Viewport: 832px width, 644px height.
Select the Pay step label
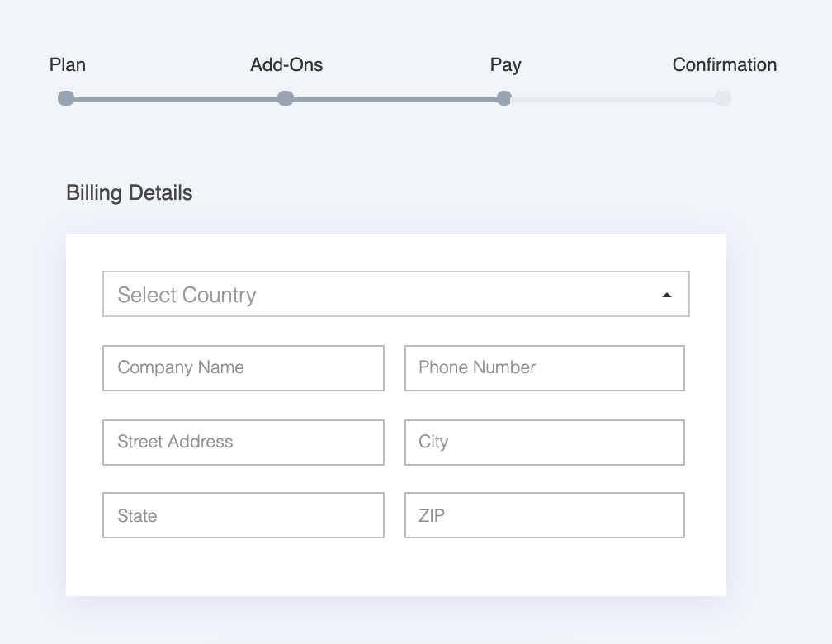(x=505, y=65)
